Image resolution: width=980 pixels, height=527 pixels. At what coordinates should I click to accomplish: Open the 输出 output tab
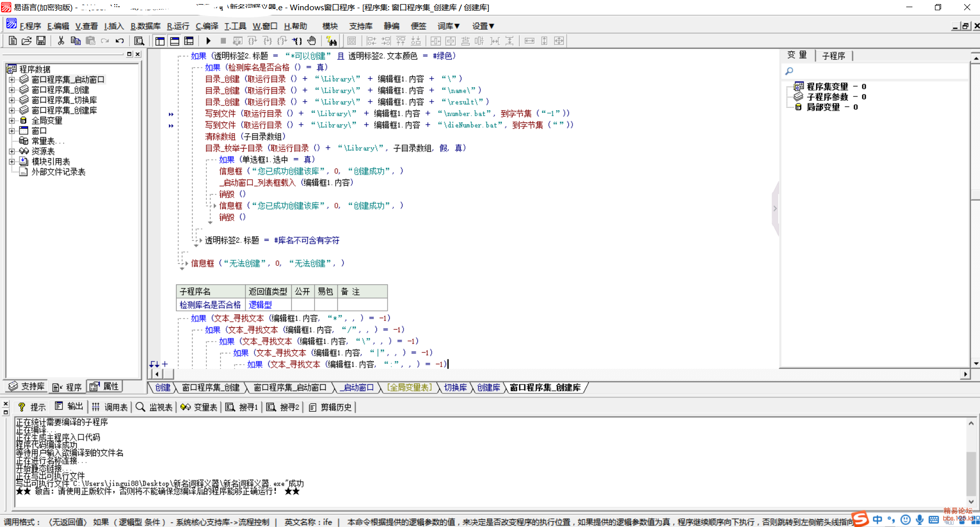pyautogui.click(x=69, y=407)
